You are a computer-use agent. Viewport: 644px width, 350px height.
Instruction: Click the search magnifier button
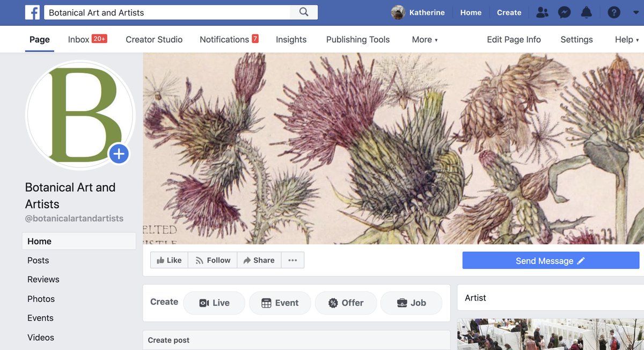coord(304,12)
